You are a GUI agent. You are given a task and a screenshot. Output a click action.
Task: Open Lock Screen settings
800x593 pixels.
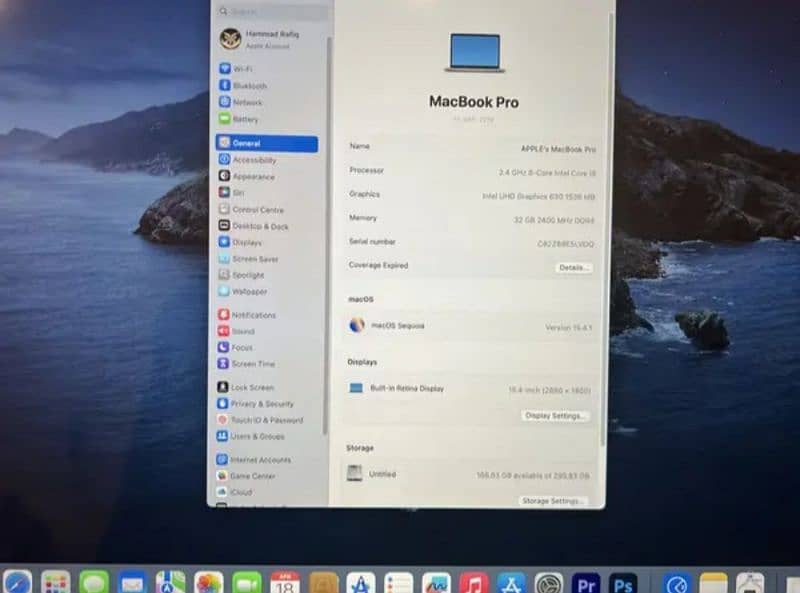pyautogui.click(x=245, y=387)
